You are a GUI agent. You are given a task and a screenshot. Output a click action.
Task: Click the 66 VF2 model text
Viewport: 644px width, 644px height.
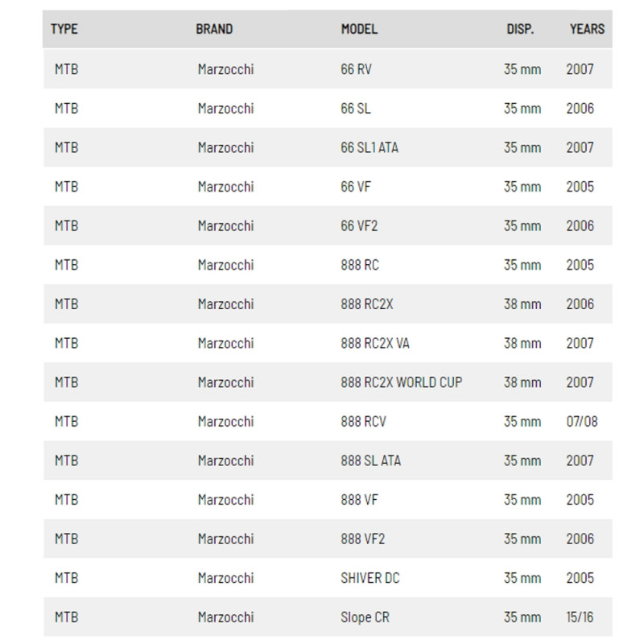click(359, 226)
